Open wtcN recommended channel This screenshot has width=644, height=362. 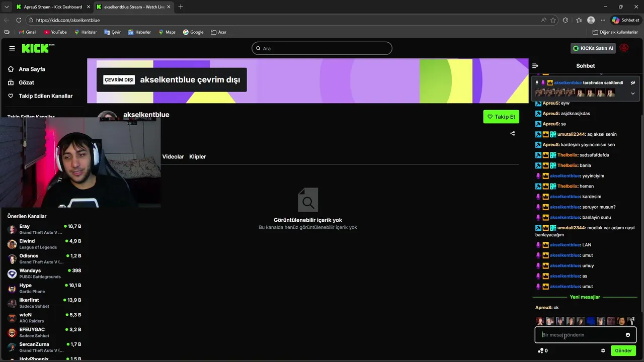click(44, 318)
